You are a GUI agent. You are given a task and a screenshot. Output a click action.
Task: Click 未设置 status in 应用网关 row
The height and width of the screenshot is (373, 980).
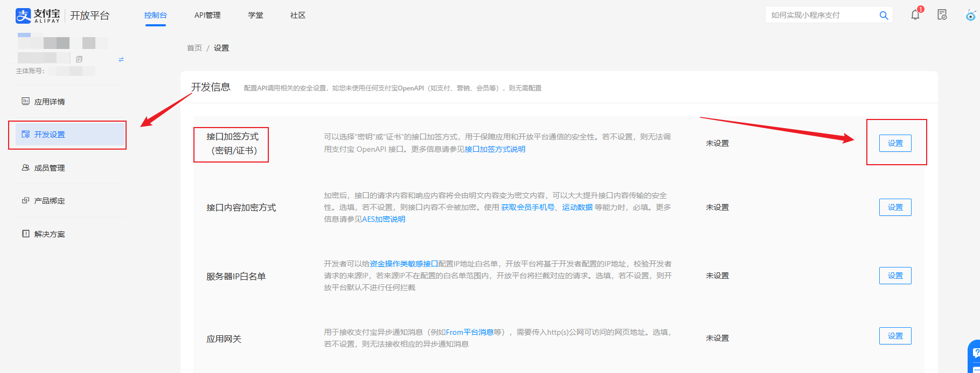717,338
